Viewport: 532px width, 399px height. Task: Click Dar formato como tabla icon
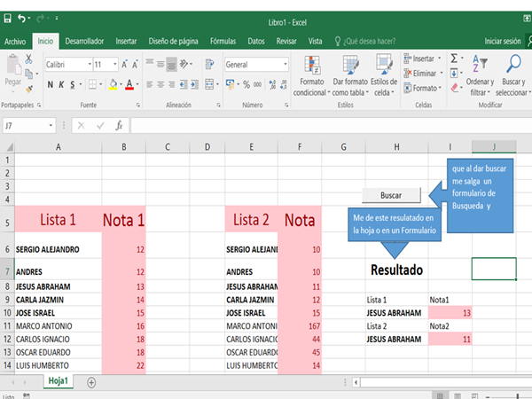349,75
